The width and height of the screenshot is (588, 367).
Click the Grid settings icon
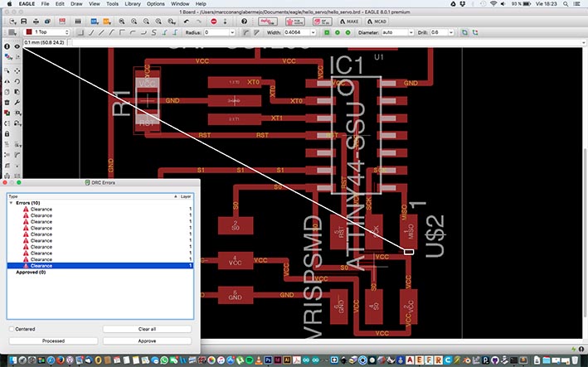(12, 32)
